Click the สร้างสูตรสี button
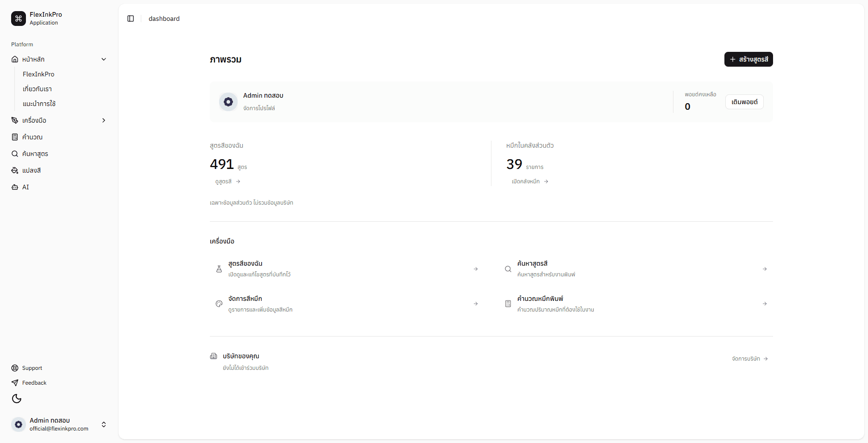 point(748,59)
